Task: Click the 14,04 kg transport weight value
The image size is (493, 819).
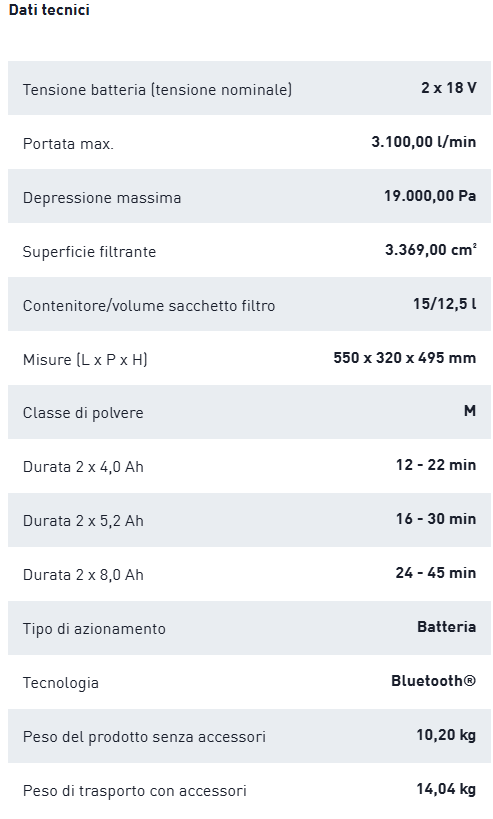Action: pos(446,789)
